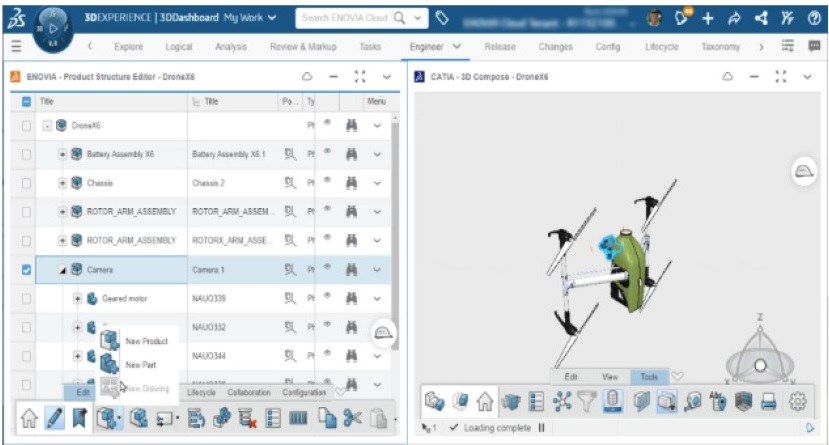Expand the Geared motor node

pyautogui.click(x=77, y=298)
